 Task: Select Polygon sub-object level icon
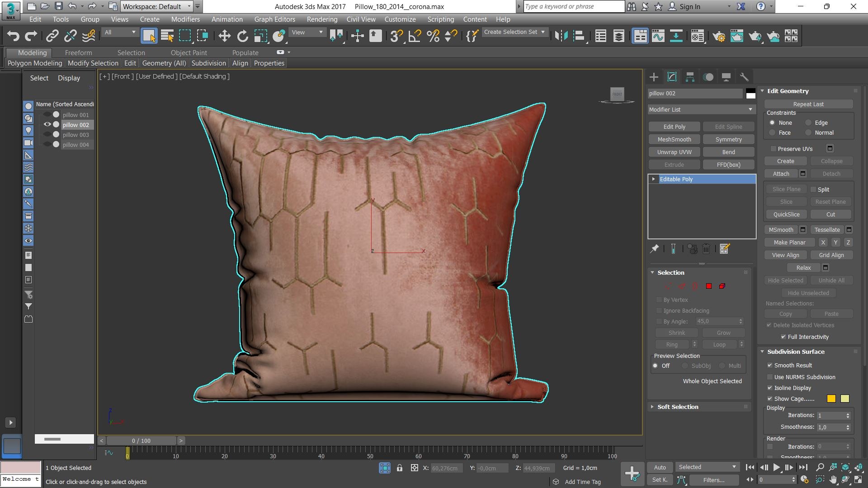(x=709, y=286)
